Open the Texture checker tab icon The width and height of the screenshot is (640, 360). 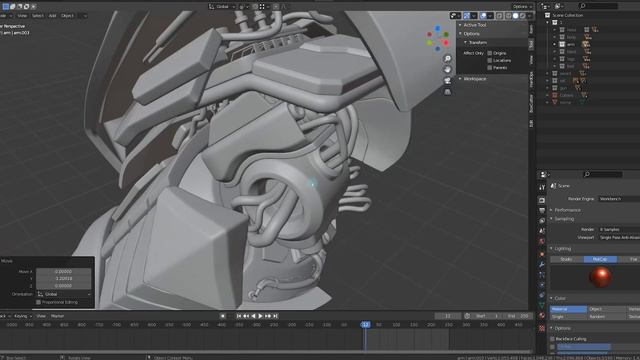542,328
